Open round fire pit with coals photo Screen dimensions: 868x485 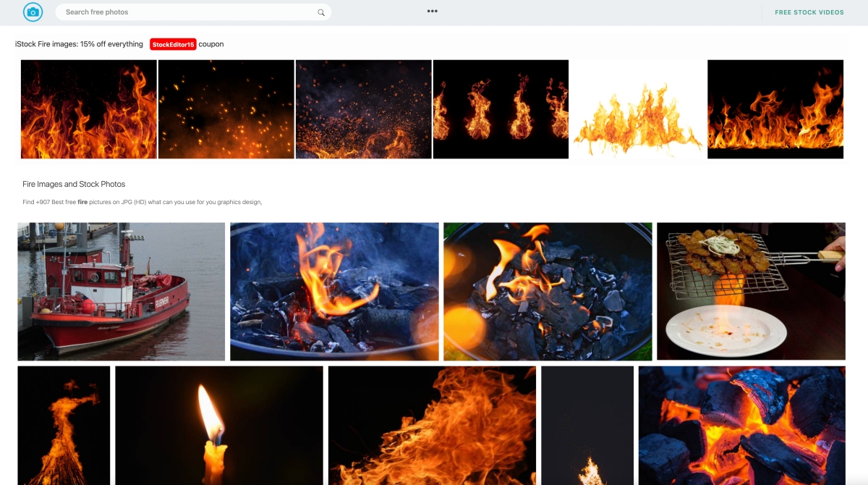tap(548, 291)
